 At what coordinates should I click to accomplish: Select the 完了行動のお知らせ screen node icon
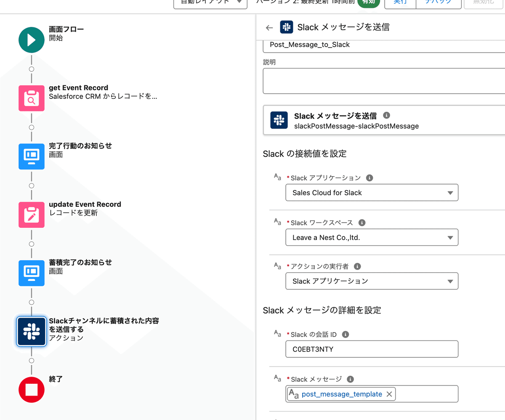point(32,156)
